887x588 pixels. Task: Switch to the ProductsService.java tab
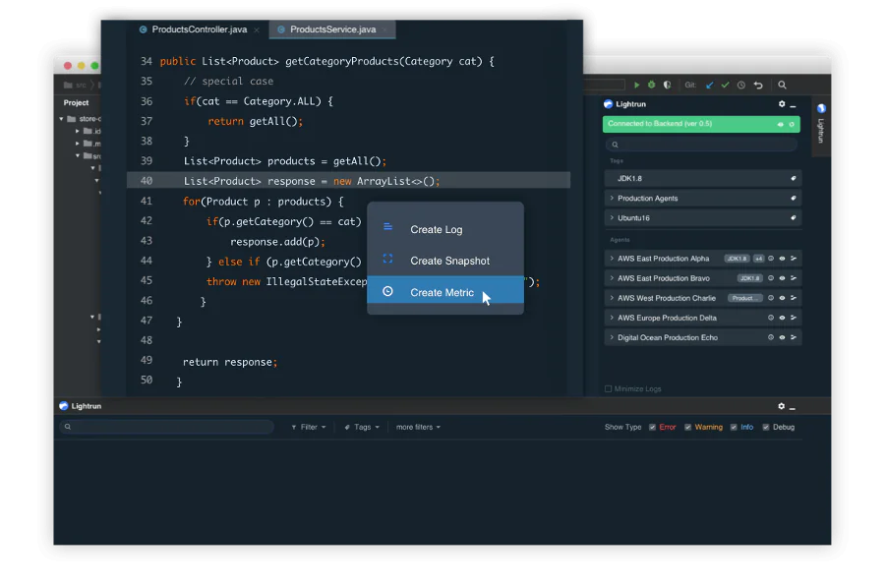tap(331, 29)
